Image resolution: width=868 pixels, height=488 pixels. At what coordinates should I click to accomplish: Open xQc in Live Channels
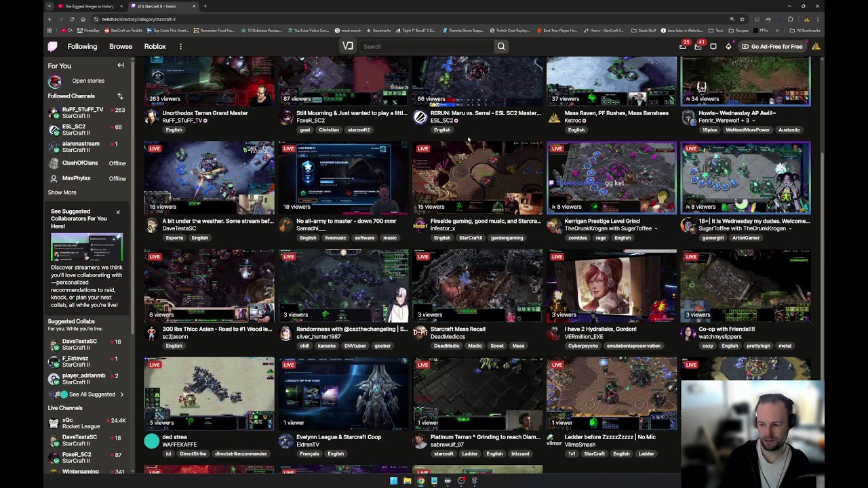(86, 423)
